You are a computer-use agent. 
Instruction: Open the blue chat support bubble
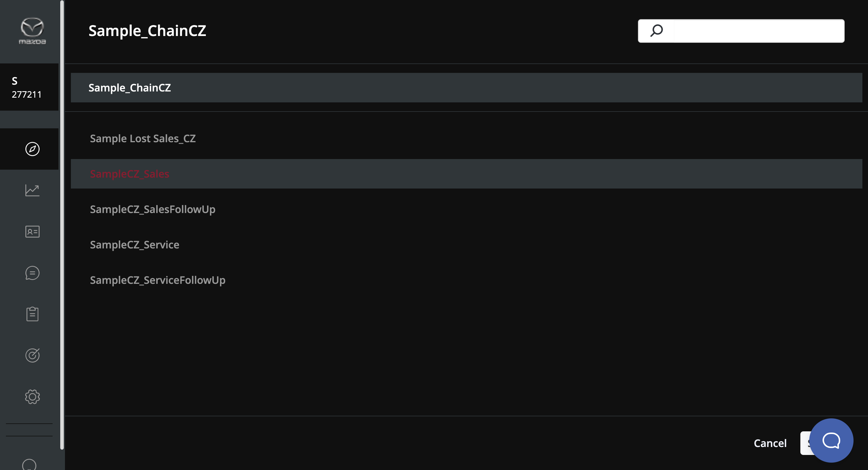(831, 440)
